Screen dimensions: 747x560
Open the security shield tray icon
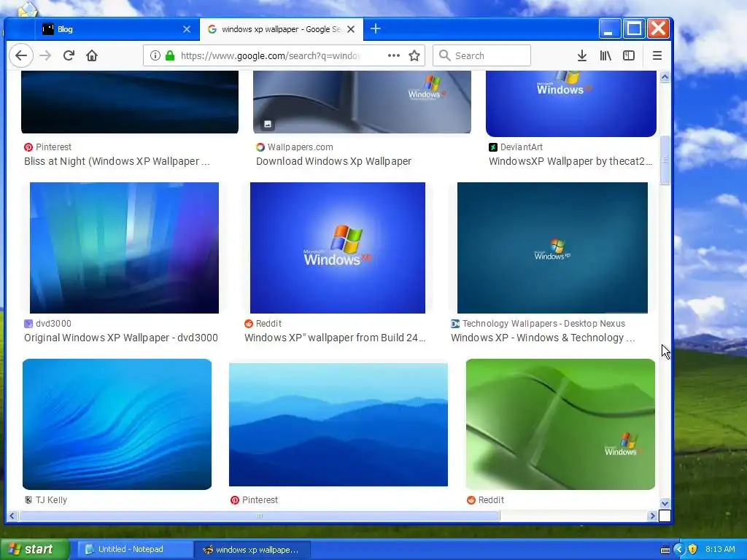693,550
